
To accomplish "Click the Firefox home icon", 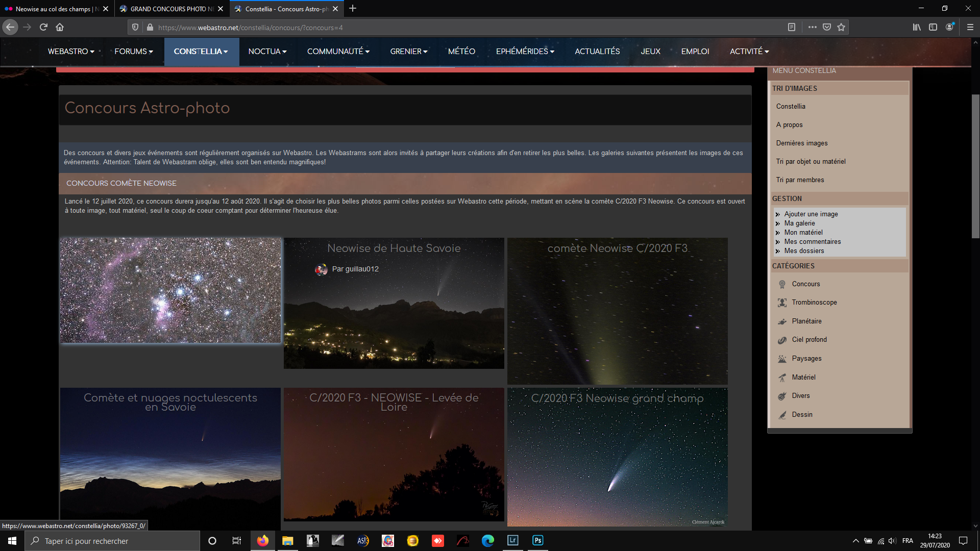I will pos(60,27).
